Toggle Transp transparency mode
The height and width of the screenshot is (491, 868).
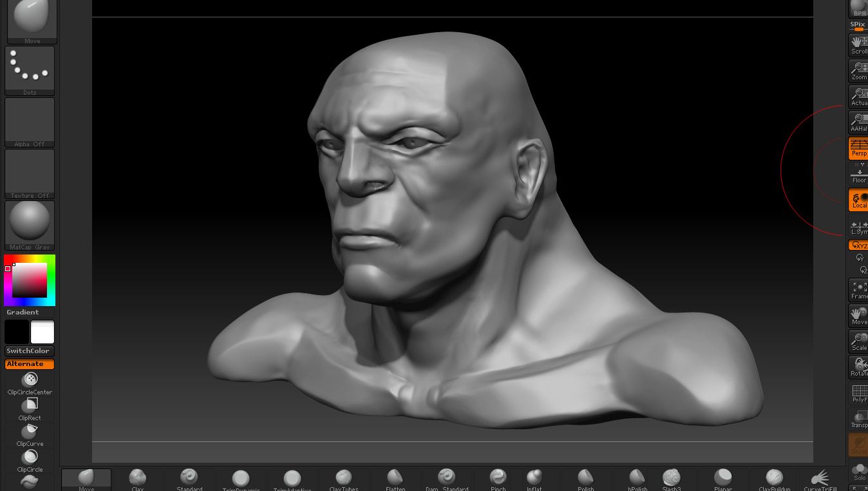pos(858,419)
